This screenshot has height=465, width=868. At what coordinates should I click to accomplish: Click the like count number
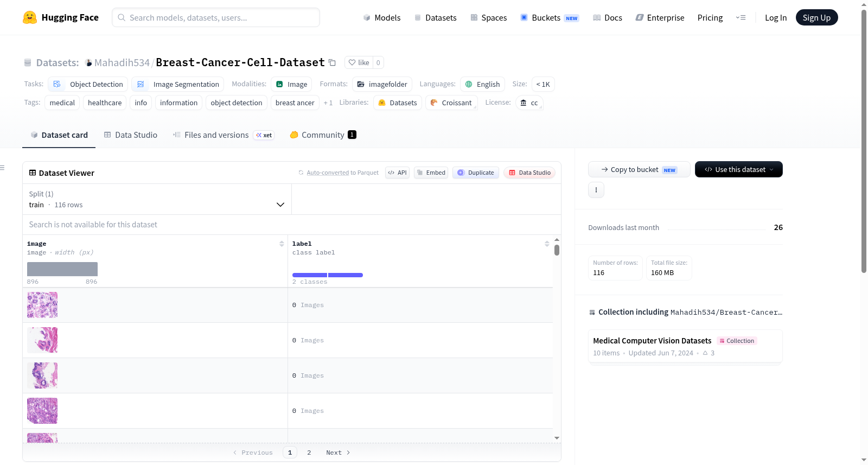(378, 62)
